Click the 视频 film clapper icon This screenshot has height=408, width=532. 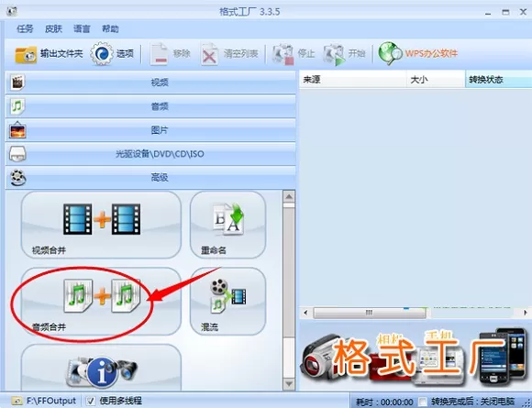(17, 83)
